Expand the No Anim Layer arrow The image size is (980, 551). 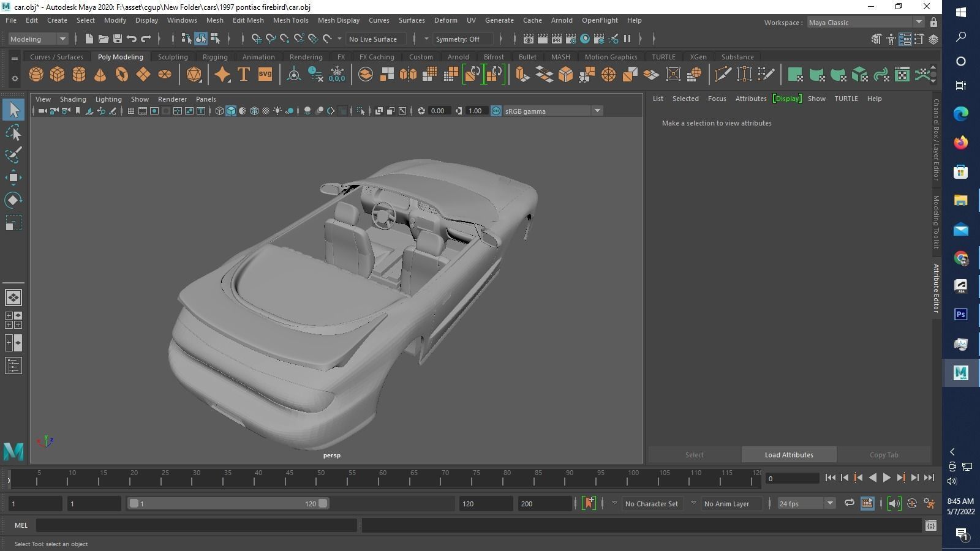point(693,503)
